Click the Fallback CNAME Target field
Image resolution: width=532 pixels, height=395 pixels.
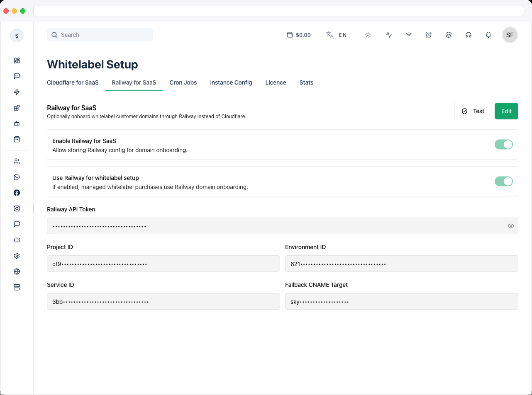[402, 301]
